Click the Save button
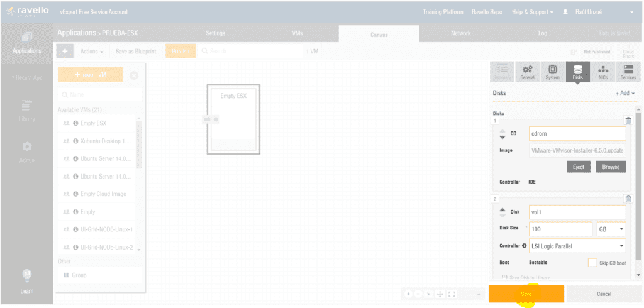 click(526, 294)
